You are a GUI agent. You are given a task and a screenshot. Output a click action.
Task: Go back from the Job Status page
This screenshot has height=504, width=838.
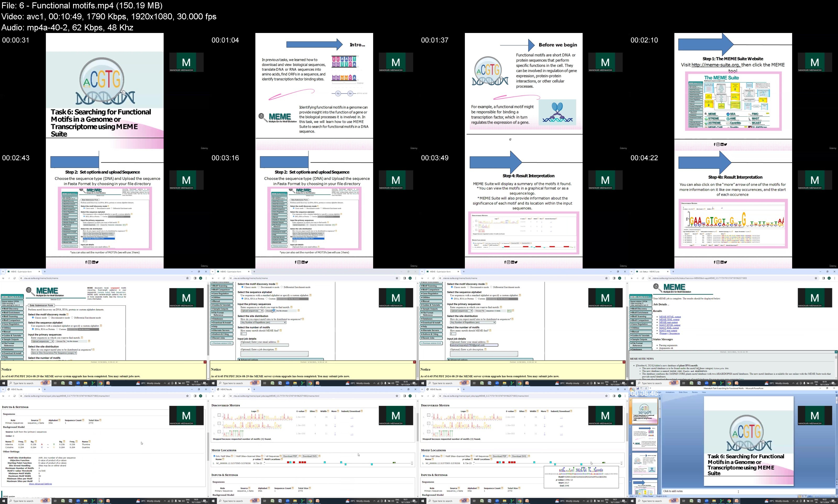pos(632,278)
